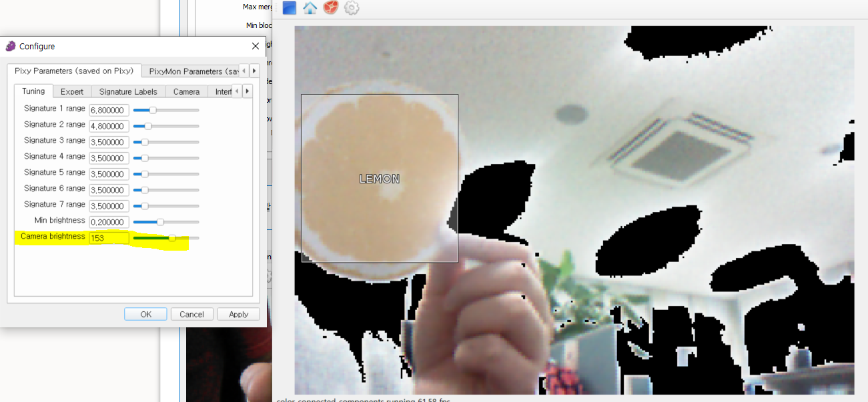This screenshot has height=402, width=868.
Task: Close the Configure dialog
Action: click(256, 46)
